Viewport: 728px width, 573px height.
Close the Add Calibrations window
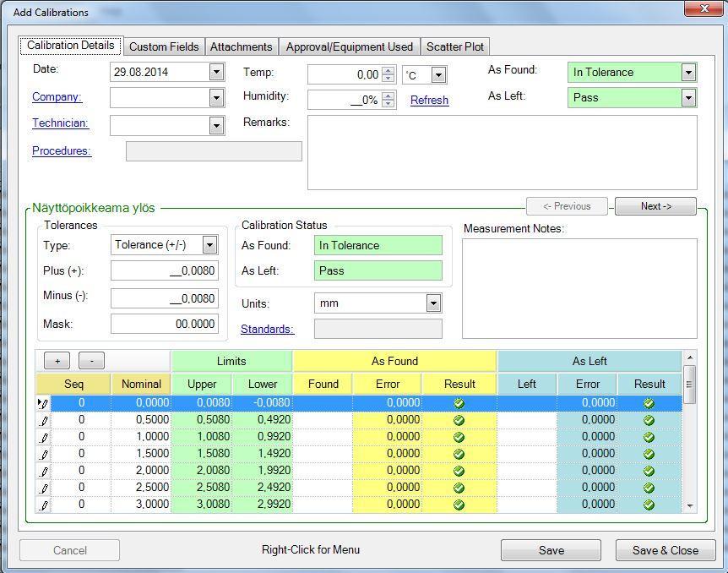point(704,8)
